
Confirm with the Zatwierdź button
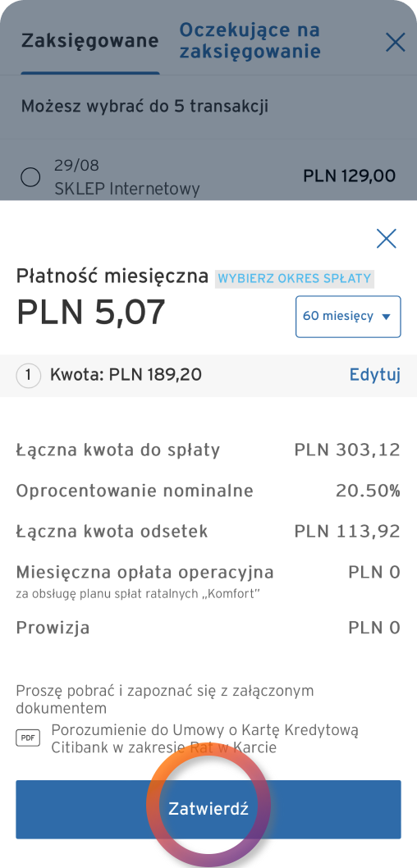coord(208,809)
